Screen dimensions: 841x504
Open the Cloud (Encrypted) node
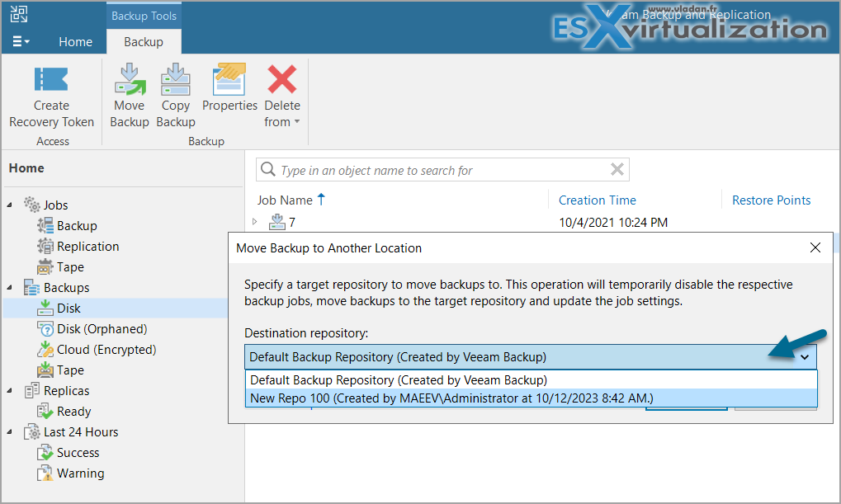(x=106, y=350)
